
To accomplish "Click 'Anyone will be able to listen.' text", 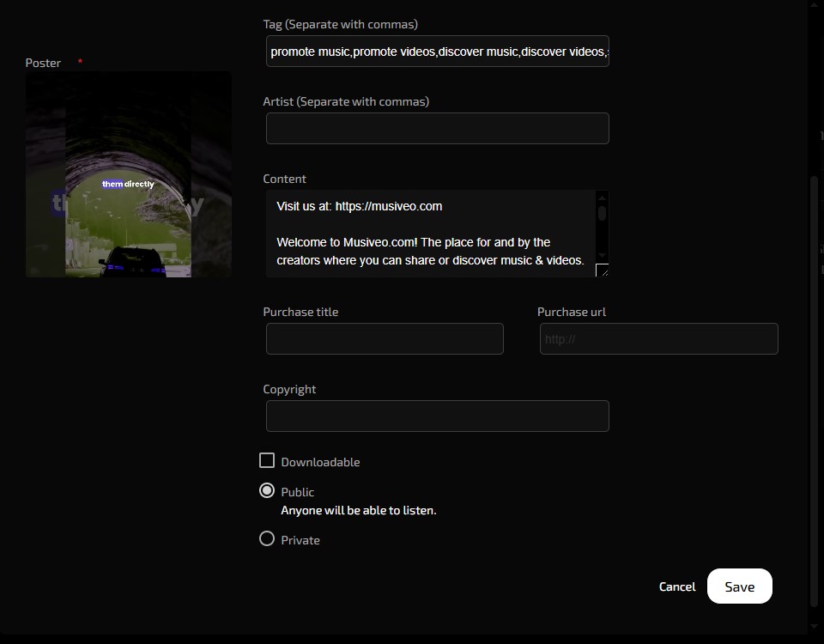I will (x=359, y=510).
